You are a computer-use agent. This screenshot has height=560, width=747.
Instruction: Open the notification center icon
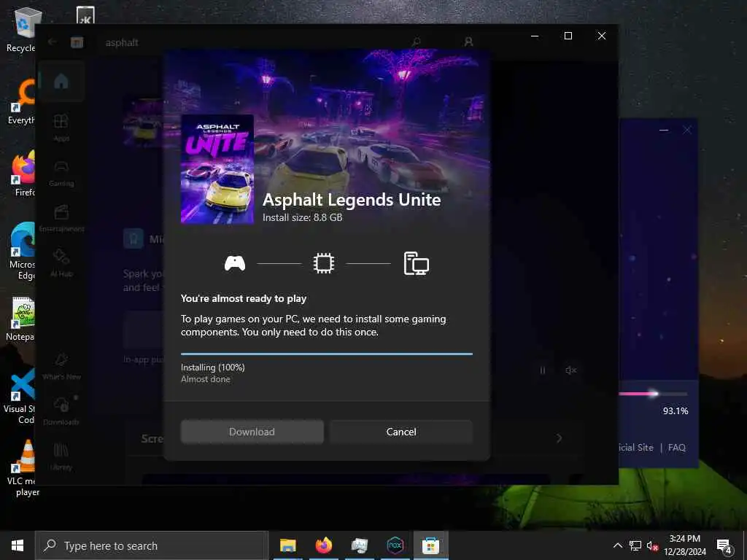[724, 545]
